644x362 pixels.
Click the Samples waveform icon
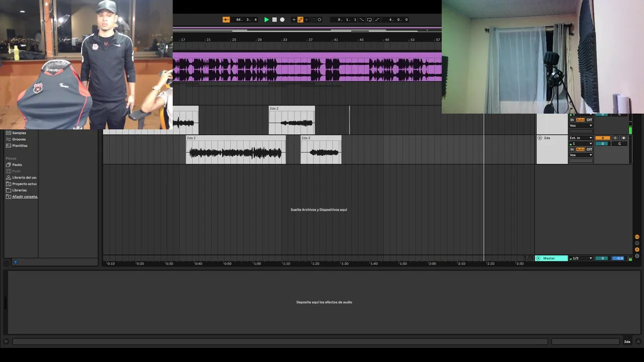pyautogui.click(x=8, y=133)
